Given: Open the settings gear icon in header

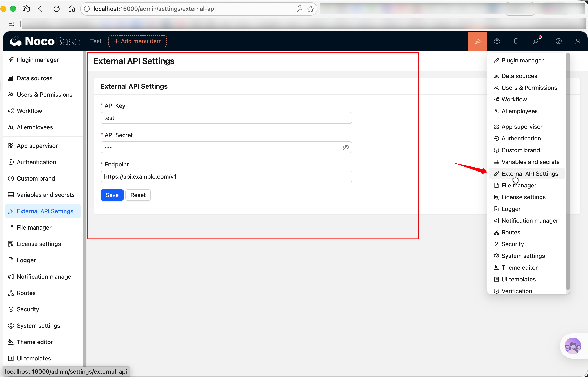Looking at the screenshot, I should point(497,41).
